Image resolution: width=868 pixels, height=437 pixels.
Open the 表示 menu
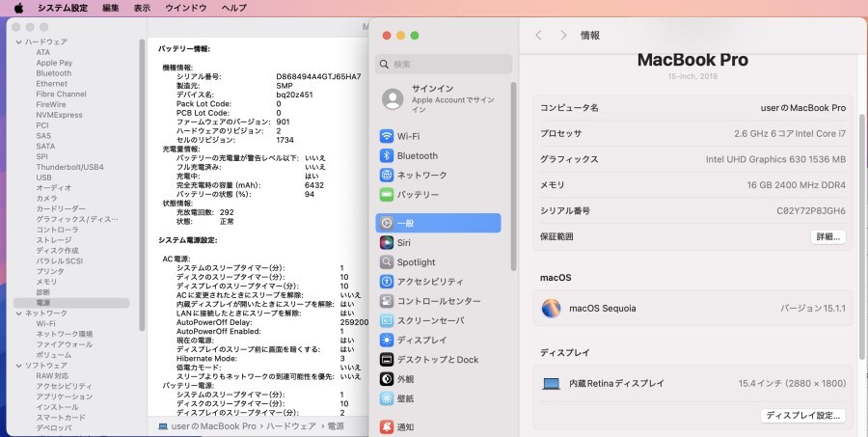[142, 8]
